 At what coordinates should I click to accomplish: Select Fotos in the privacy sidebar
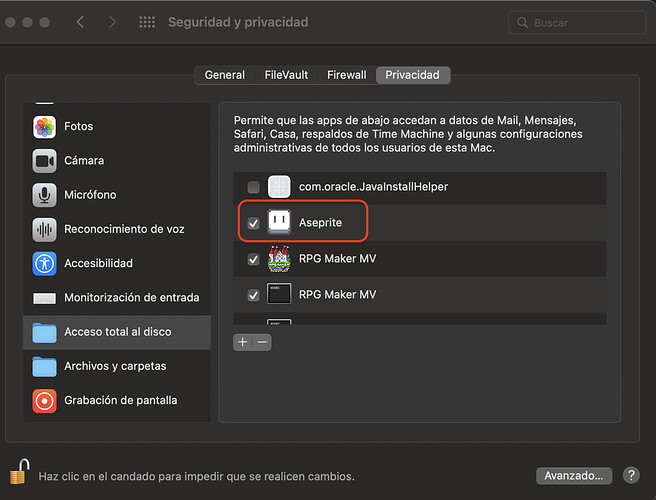tap(117, 126)
